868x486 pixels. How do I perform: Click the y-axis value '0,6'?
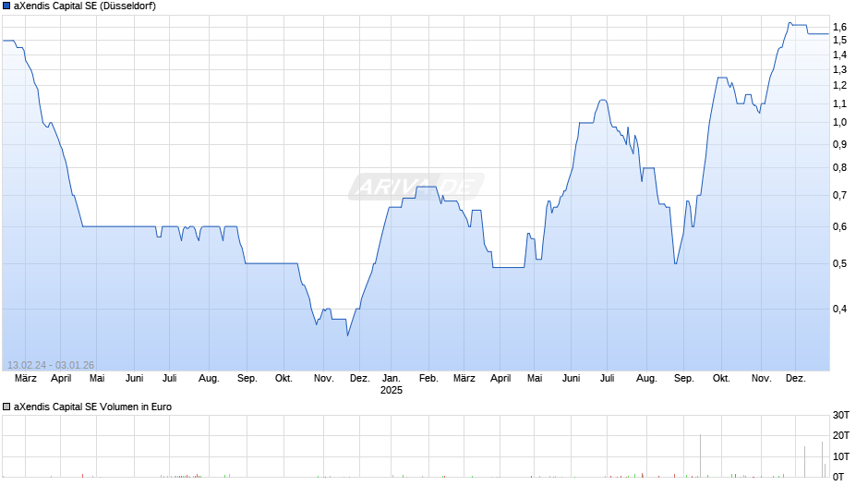(839, 226)
